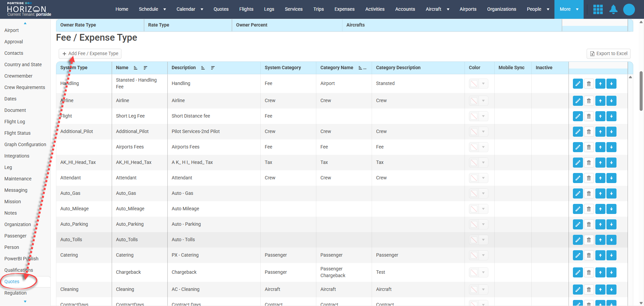Image resolution: width=644 pixels, height=306 pixels.
Task: Sort Name column ascending icon
Action: (136, 68)
